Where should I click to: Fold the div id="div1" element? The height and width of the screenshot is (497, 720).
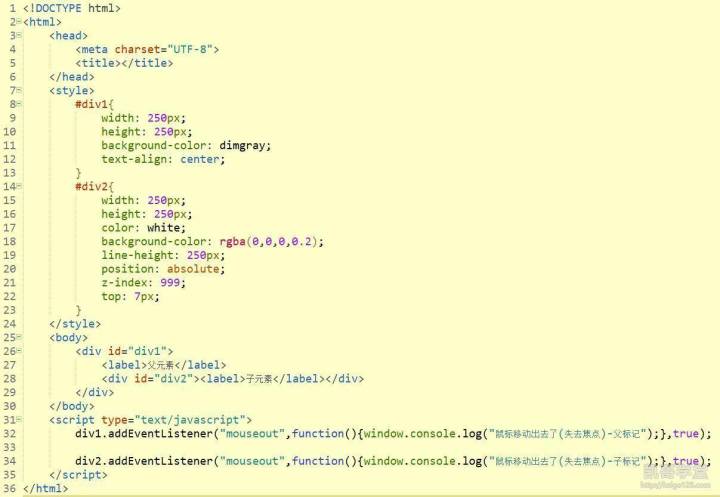click(x=19, y=351)
